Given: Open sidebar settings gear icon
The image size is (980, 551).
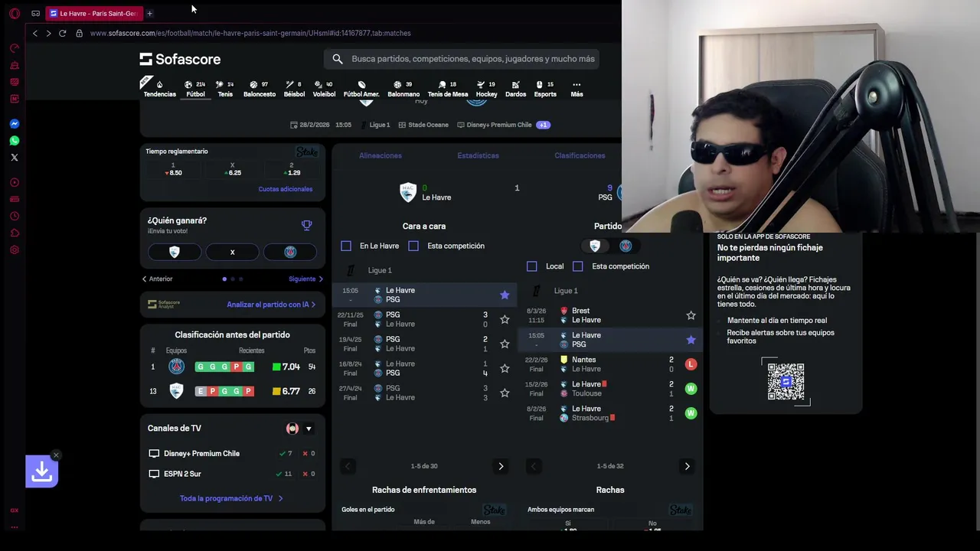Looking at the screenshot, I should pyautogui.click(x=14, y=249).
